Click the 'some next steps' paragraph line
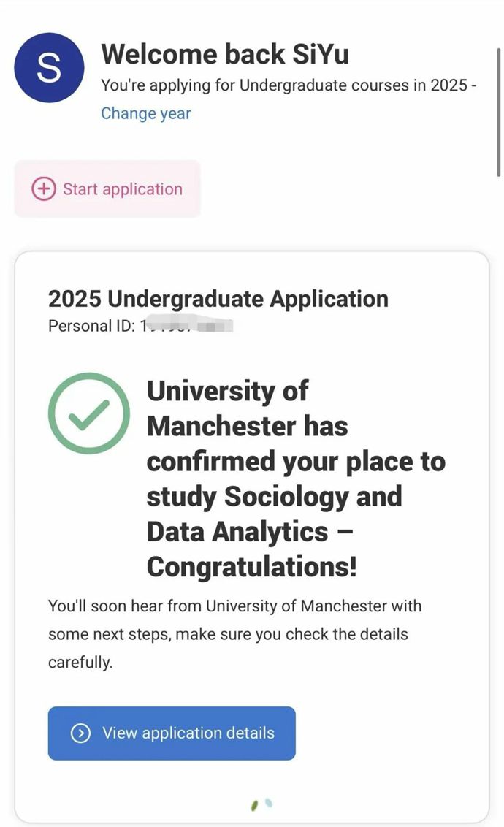Image resolution: width=504 pixels, height=827 pixels. point(228,634)
